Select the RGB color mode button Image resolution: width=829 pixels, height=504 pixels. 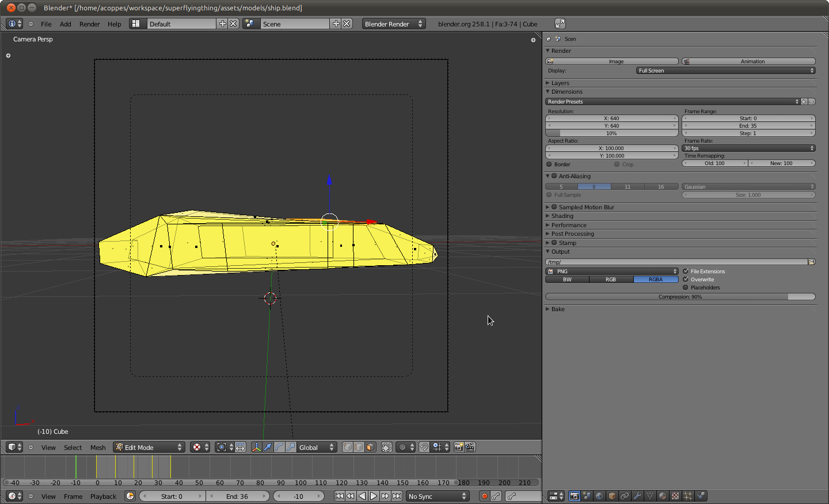(x=611, y=280)
